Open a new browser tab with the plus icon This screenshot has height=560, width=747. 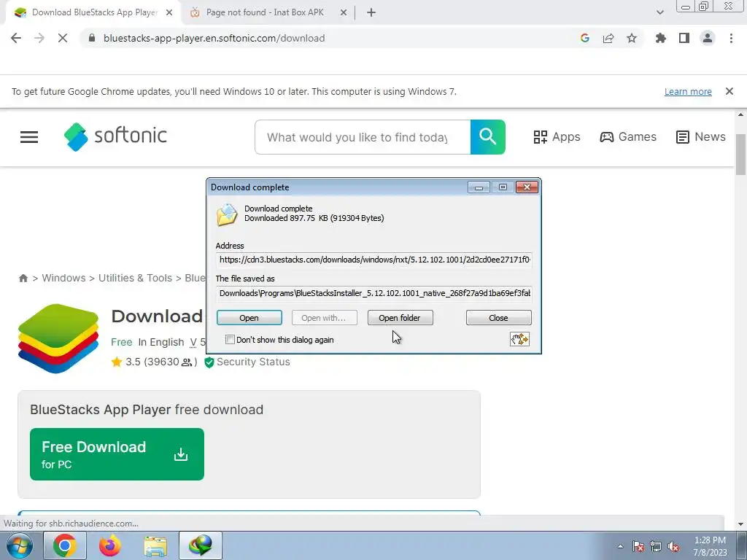pos(371,13)
